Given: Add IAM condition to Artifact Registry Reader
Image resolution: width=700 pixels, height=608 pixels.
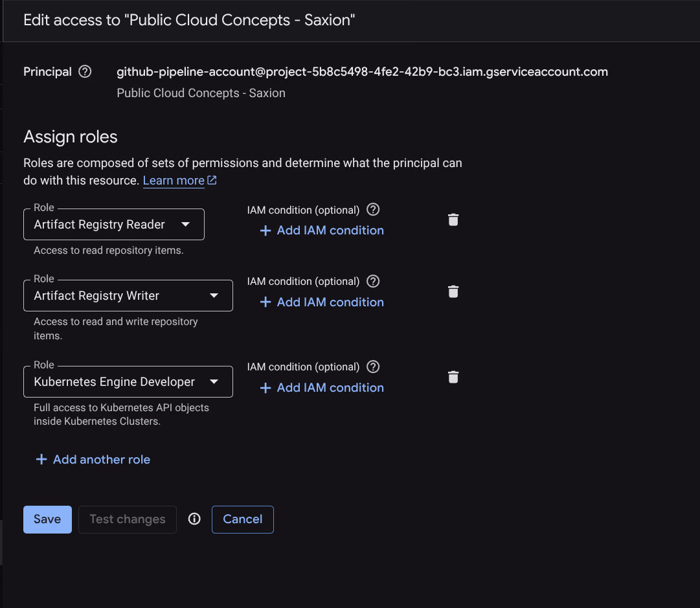Looking at the screenshot, I should (321, 230).
